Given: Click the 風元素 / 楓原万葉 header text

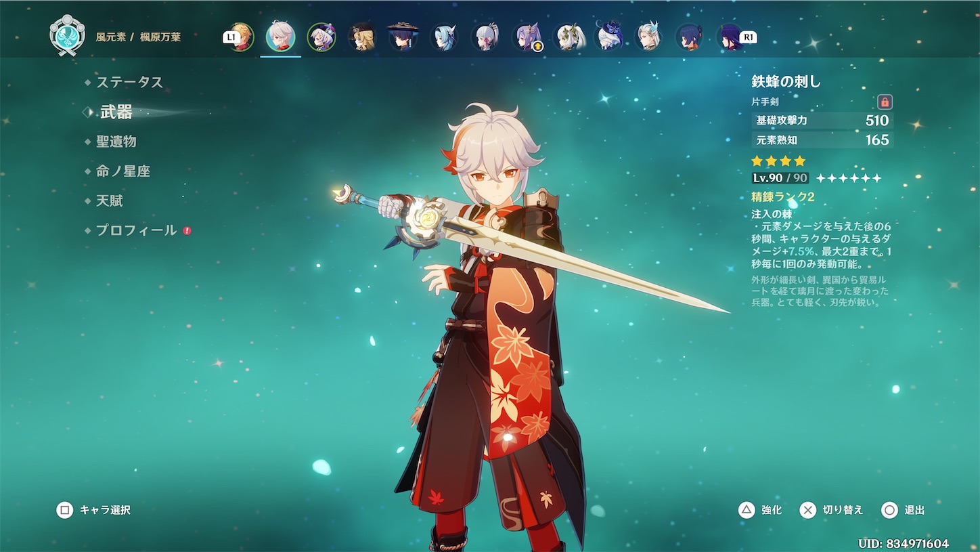Looking at the screenshot, I should tap(138, 37).
